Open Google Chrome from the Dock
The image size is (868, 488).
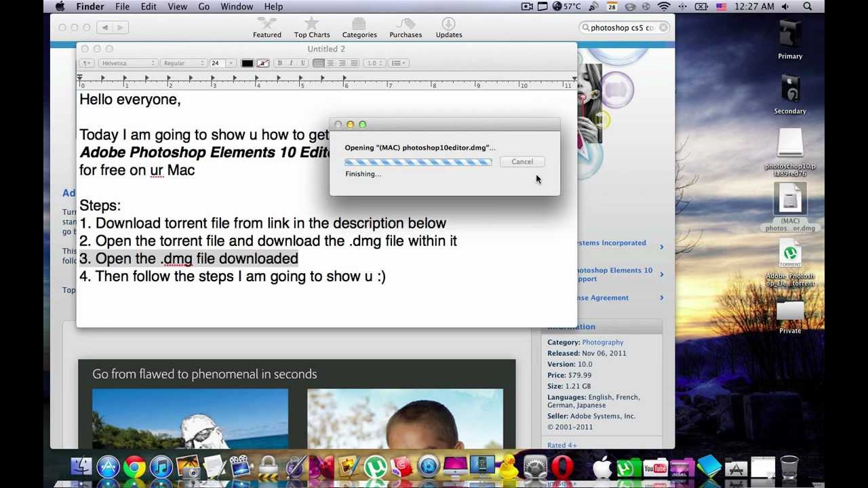[135, 467]
